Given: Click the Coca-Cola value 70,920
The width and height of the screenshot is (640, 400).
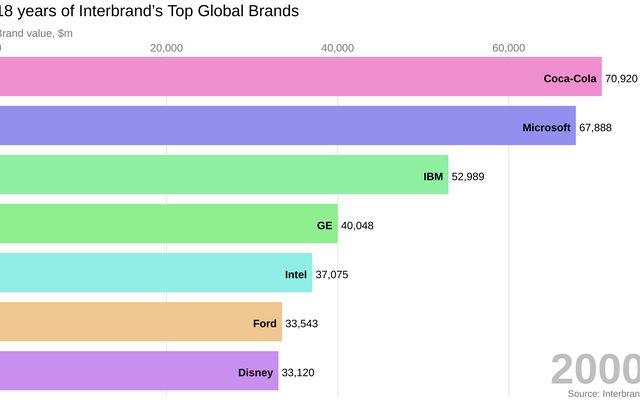Looking at the screenshot, I should pos(621,78).
